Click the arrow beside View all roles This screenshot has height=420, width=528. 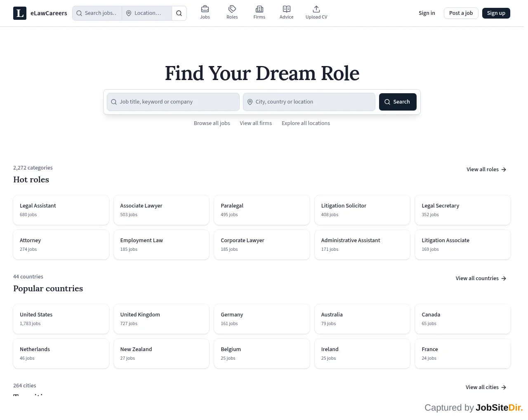[504, 170]
